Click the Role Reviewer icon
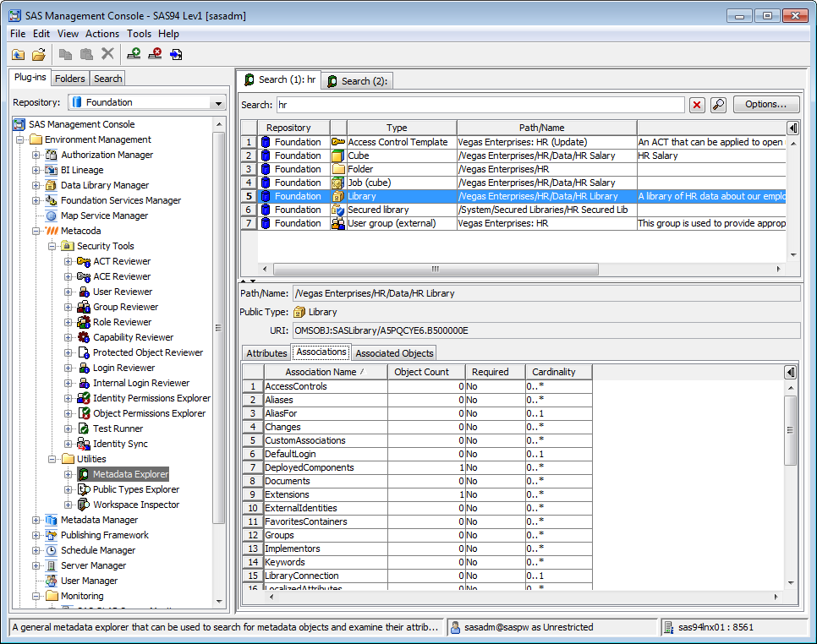Viewport: 817px width, 644px height. [84, 322]
